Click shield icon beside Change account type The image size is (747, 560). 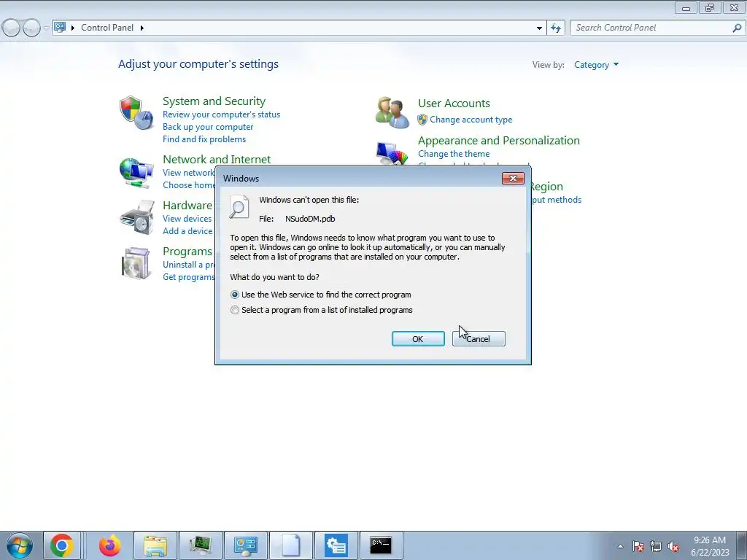422,120
